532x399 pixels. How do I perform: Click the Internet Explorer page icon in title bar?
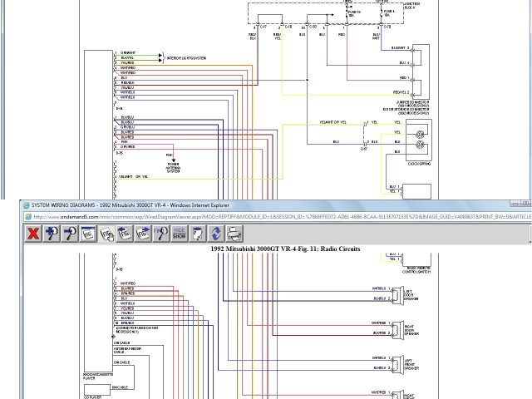(25, 204)
